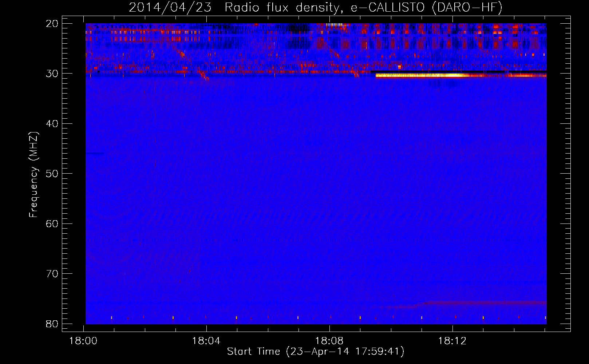The width and height of the screenshot is (589, 364).
Task: Click the 18:12 time tick label
Action: [x=452, y=341]
